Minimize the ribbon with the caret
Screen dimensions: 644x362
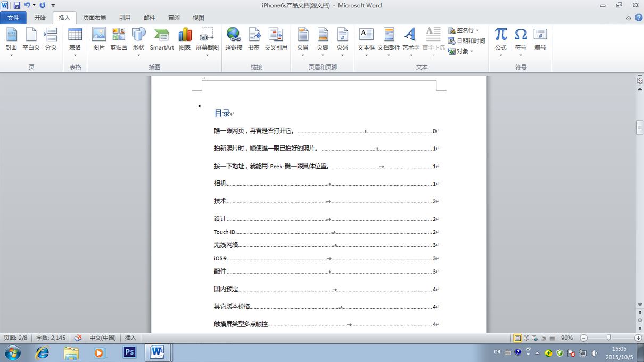pyautogui.click(x=629, y=18)
